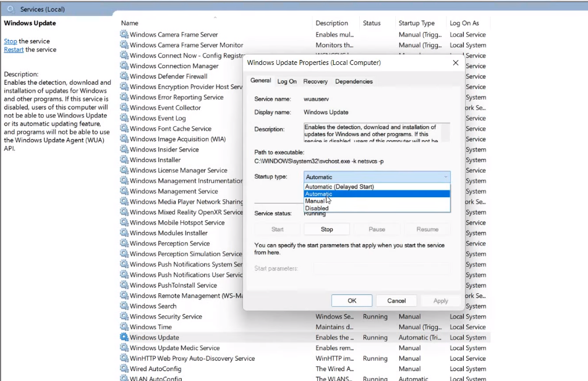
Task: Click the Windows Error Reporting Service icon
Action: (x=124, y=96)
